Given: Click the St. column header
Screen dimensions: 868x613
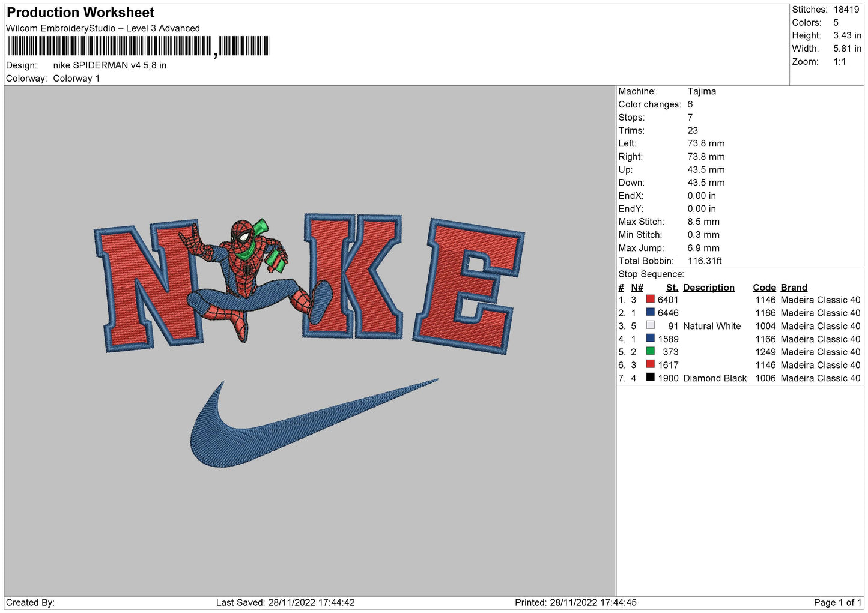Looking at the screenshot, I should pos(672,288).
